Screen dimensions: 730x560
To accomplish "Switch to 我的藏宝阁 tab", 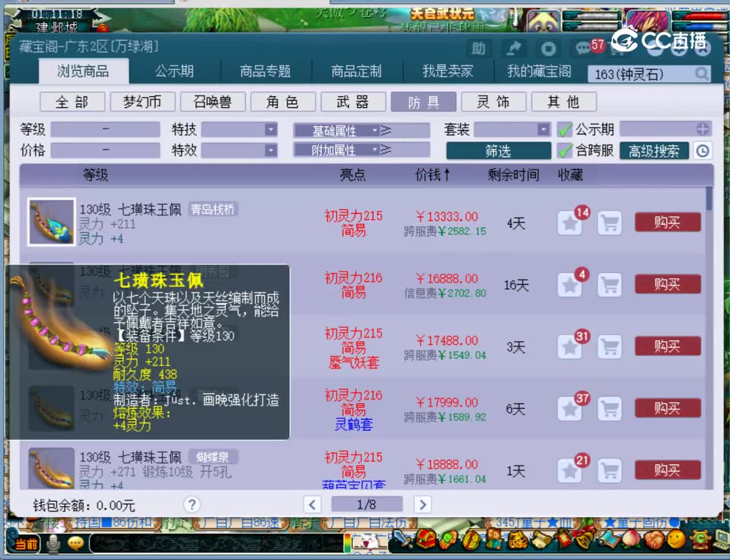I will click(539, 71).
